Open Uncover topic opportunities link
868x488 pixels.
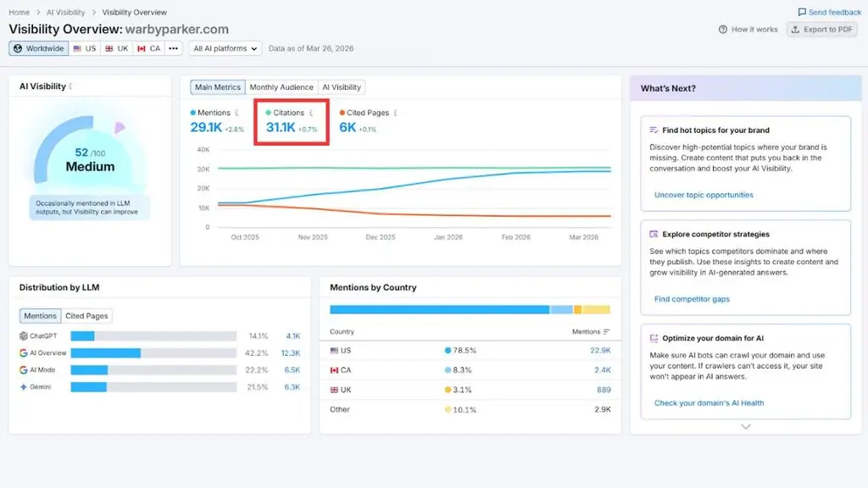point(704,195)
